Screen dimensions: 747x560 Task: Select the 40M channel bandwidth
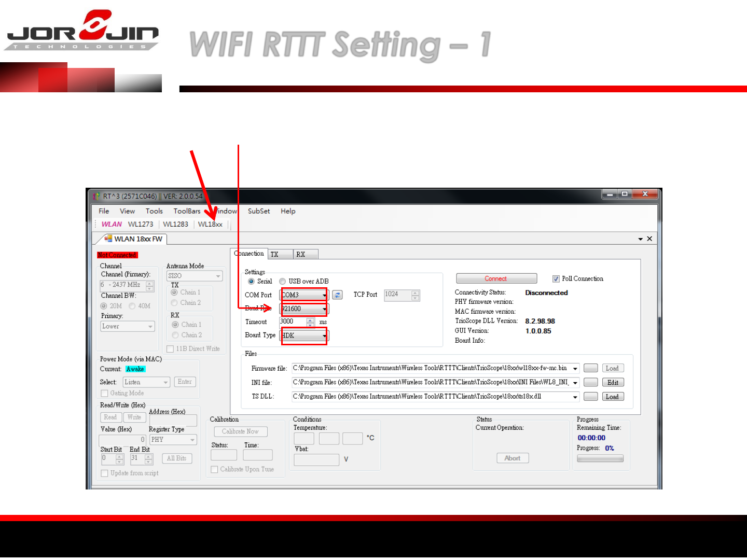point(132,306)
